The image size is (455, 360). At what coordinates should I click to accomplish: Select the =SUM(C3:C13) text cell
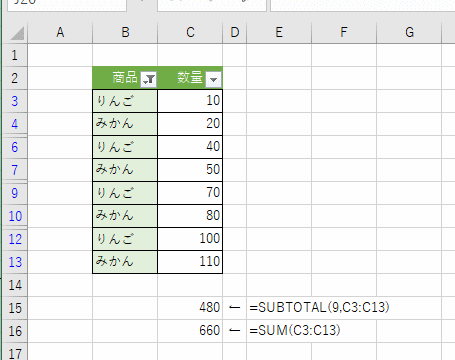point(295,330)
